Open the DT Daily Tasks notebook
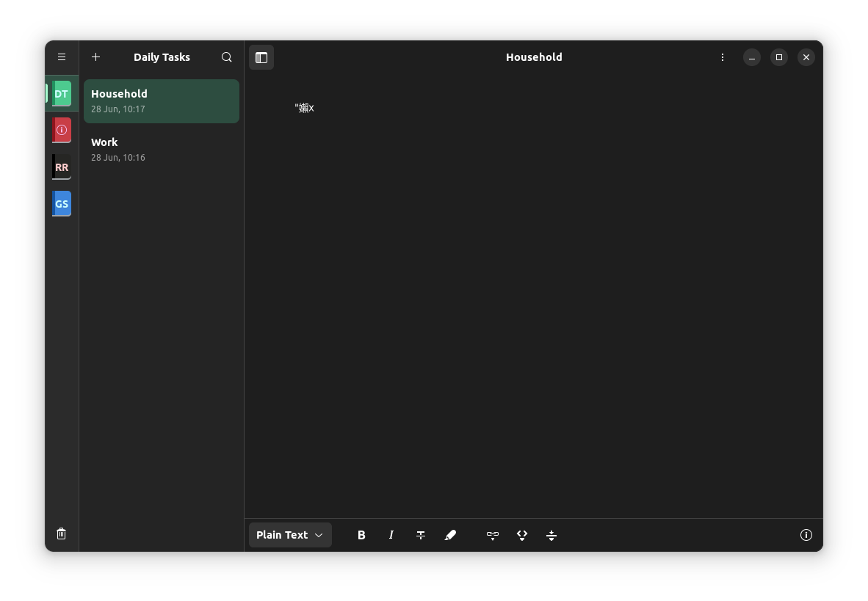The width and height of the screenshot is (868, 601). click(x=62, y=93)
